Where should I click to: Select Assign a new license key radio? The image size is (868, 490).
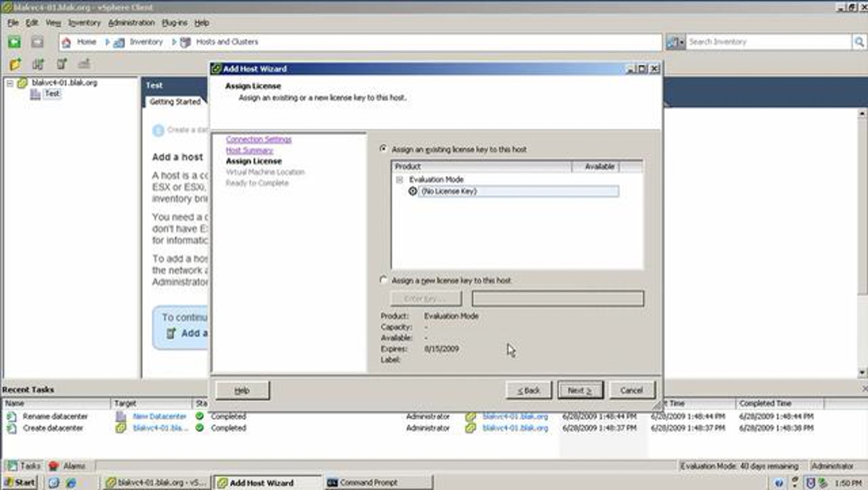tap(383, 280)
